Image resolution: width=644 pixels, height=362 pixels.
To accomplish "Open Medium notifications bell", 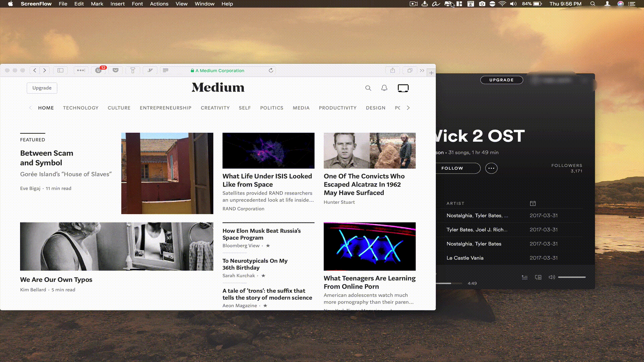I will 384,88.
